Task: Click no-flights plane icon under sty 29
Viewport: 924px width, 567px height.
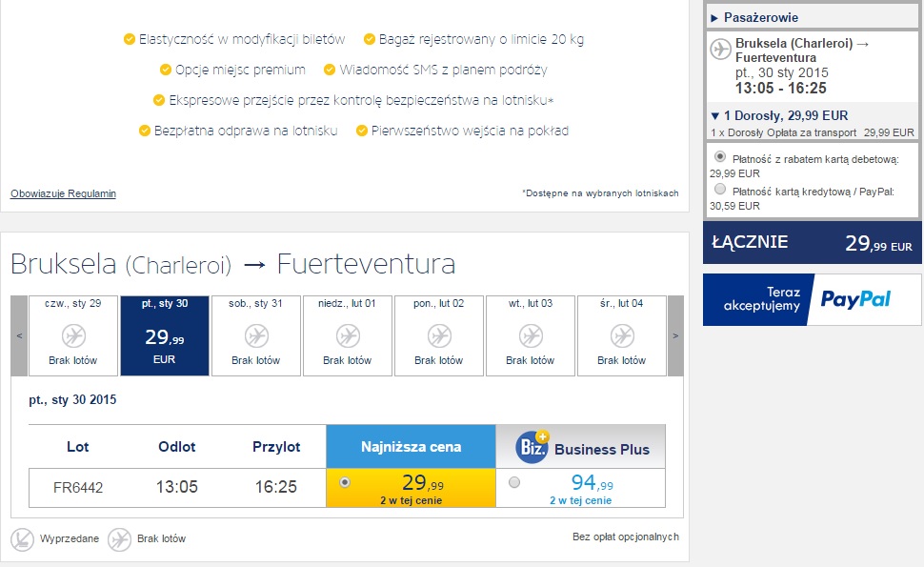Action: [73, 336]
